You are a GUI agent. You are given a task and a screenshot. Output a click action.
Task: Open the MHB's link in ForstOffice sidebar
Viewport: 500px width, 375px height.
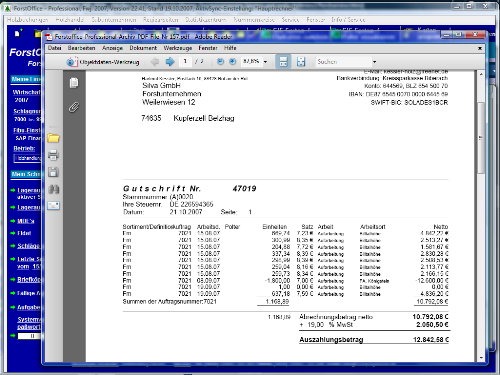[26, 221]
